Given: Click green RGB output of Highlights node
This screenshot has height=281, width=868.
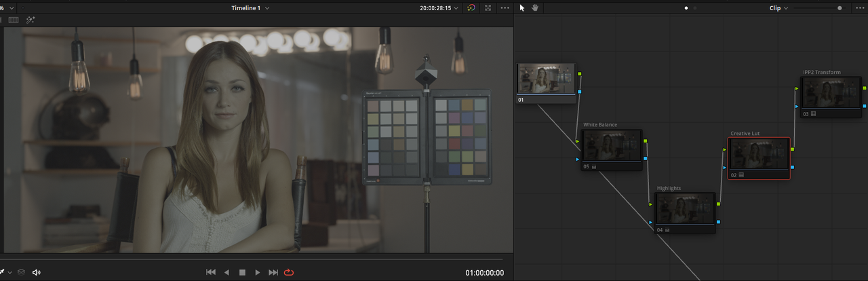Looking at the screenshot, I should click(x=718, y=204).
